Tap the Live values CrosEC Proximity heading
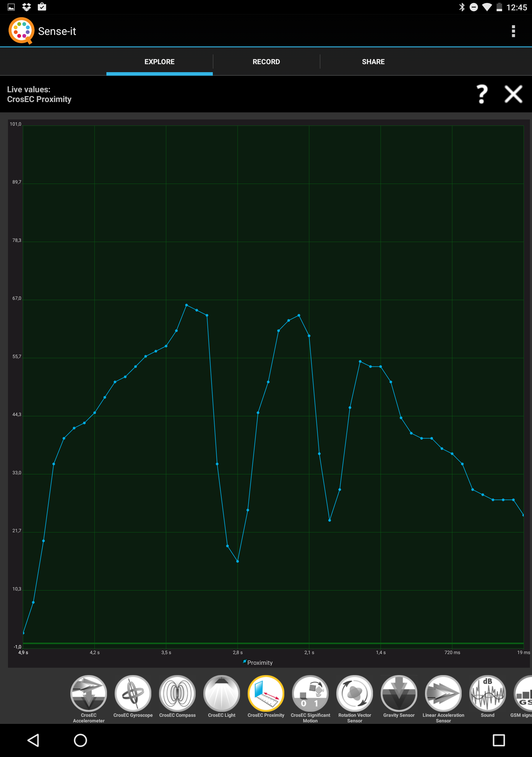 [39, 94]
